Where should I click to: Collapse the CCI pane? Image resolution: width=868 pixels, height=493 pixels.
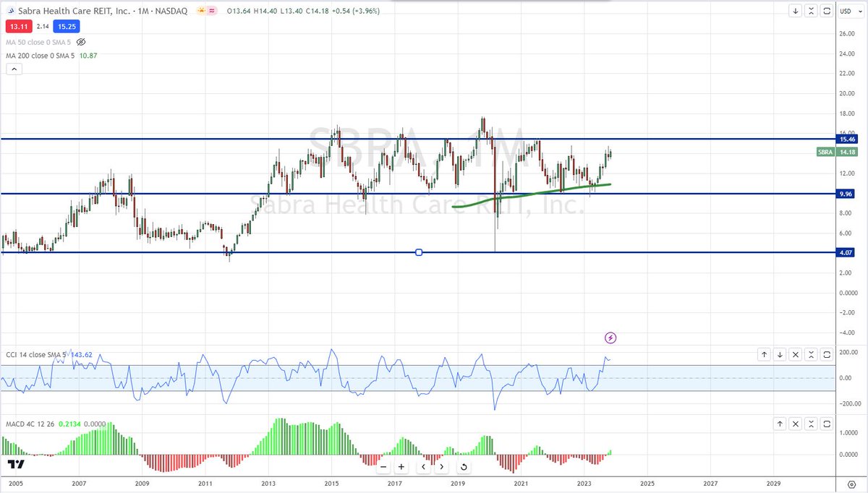point(812,354)
